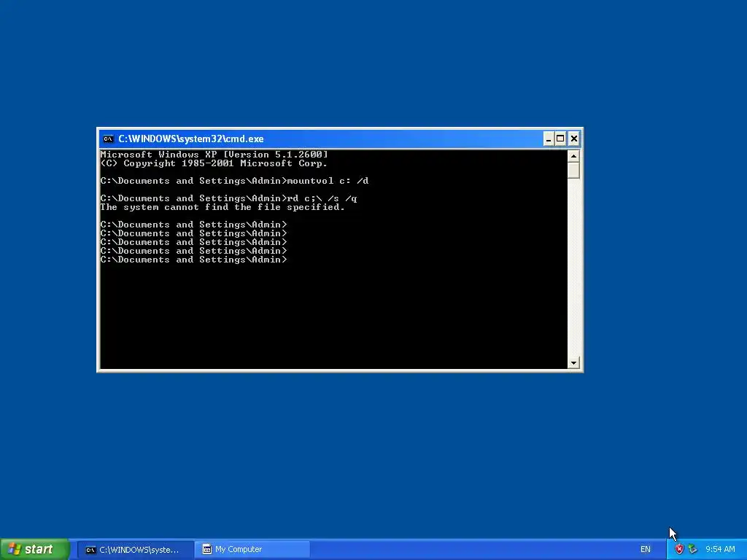Click the 'Microsoft Windows XP [Version 5.1.2600]' line
The height and width of the screenshot is (560, 747).
[214, 155]
